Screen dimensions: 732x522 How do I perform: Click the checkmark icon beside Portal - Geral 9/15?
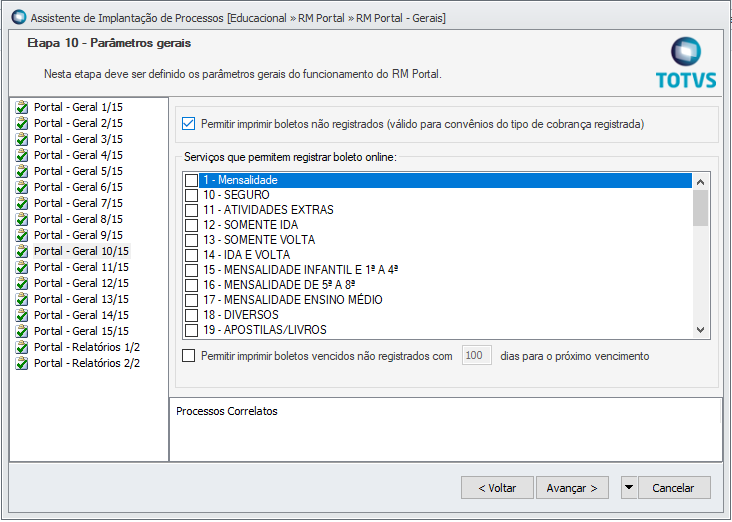point(21,235)
